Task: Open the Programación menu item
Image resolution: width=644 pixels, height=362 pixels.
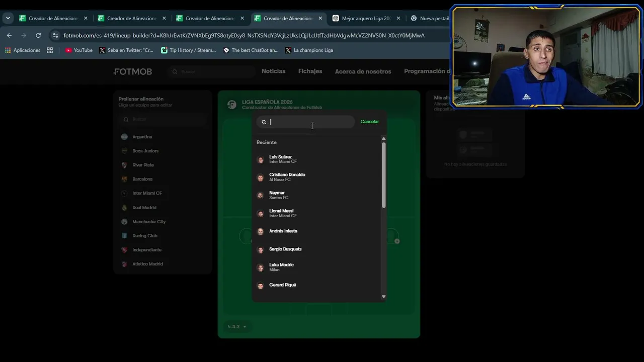Action: [x=427, y=71]
